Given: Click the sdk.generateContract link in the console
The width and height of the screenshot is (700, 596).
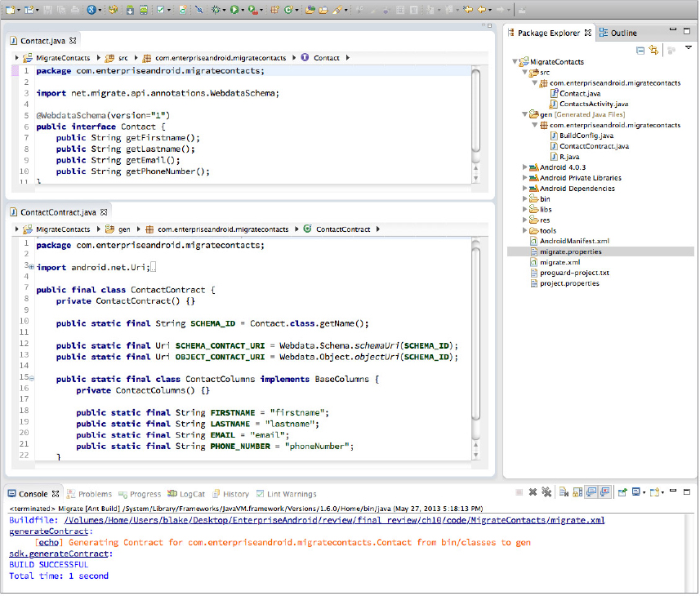Looking at the screenshot, I should [59, 554].
